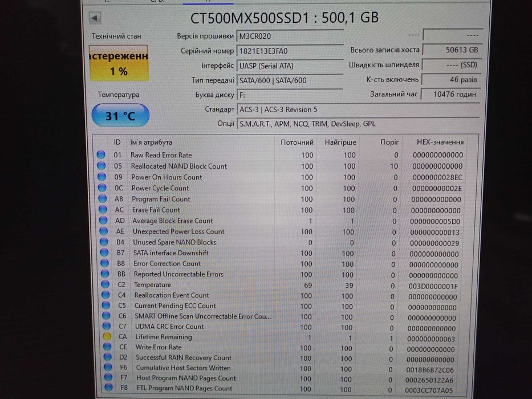
Task: Click the total host writes value 50613 GB
Action: 452,50
